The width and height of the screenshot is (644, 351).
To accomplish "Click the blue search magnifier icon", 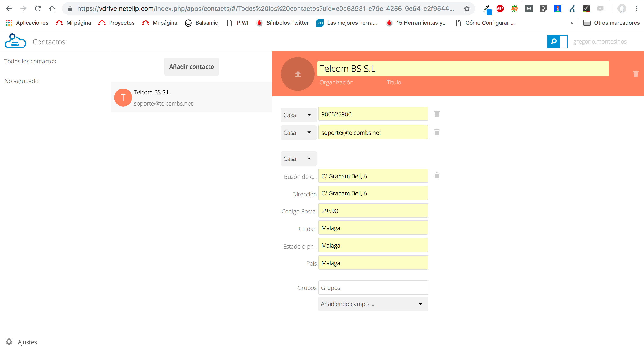I will [553, 41].
